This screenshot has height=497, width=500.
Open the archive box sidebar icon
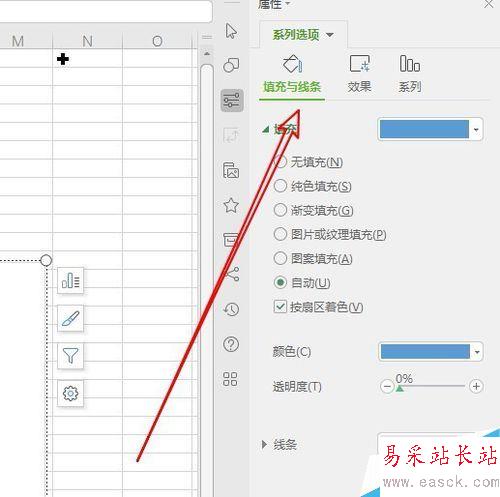click(x=230, y=239)
